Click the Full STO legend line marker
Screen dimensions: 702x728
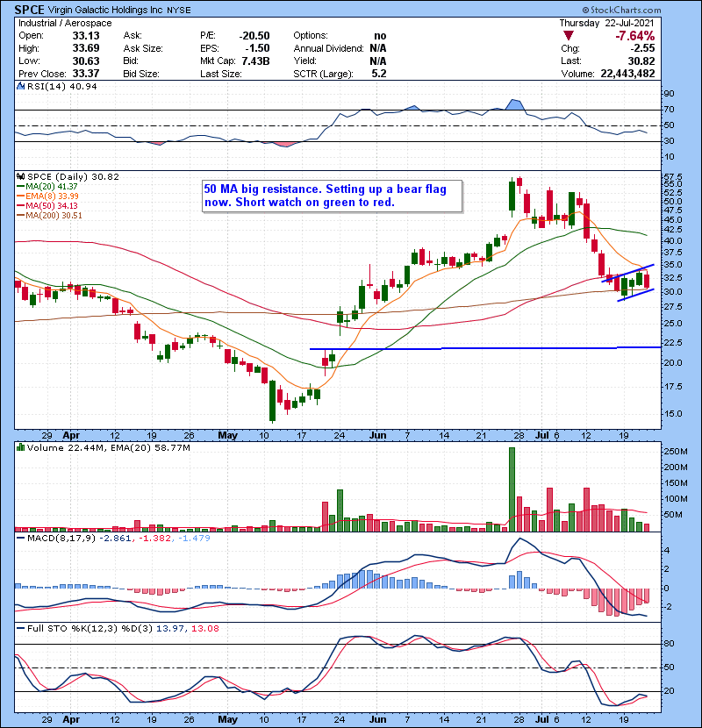pos(20,628)
